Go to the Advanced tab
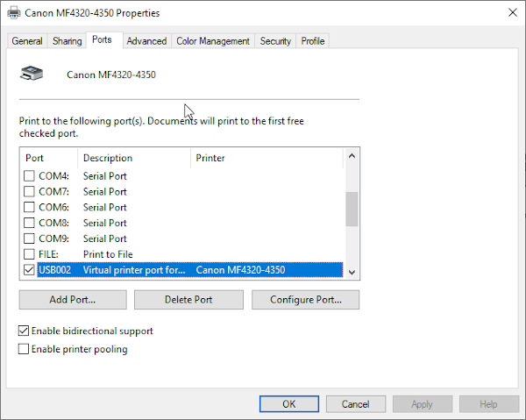This screenshot has height=420, width=526. [146, 41]
